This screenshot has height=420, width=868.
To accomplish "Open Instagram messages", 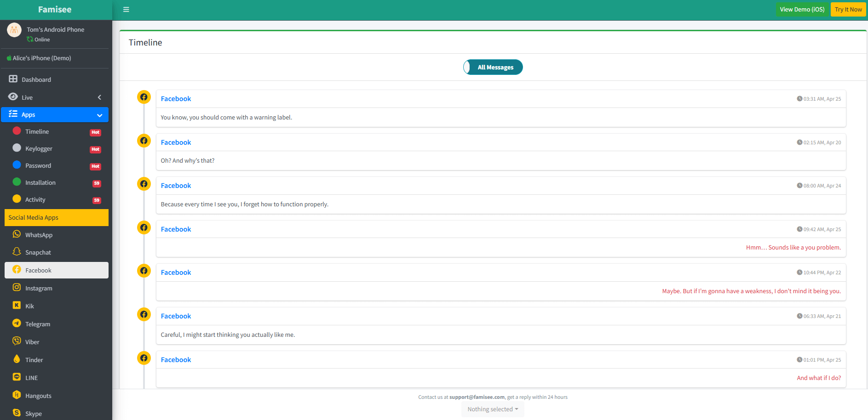I will 56,288.
